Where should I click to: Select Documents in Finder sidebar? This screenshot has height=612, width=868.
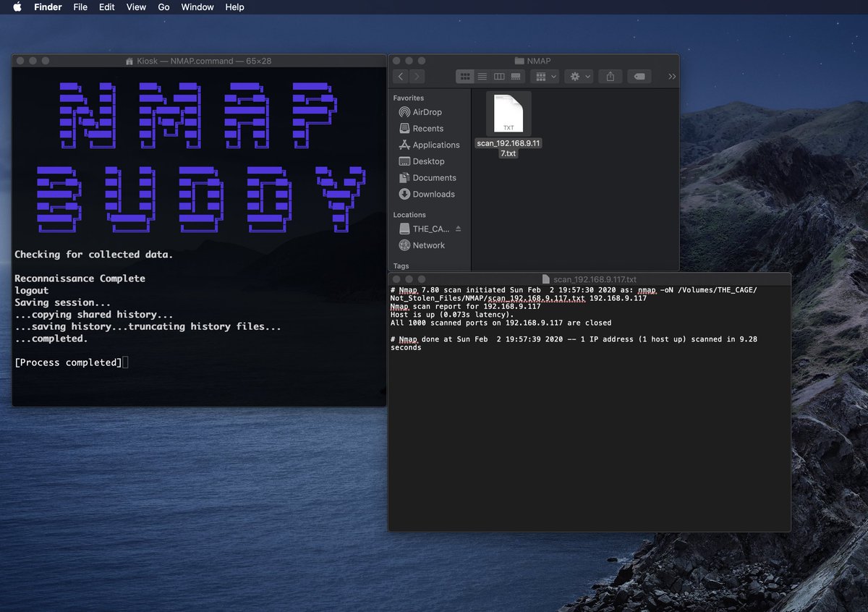pos(434,177)
